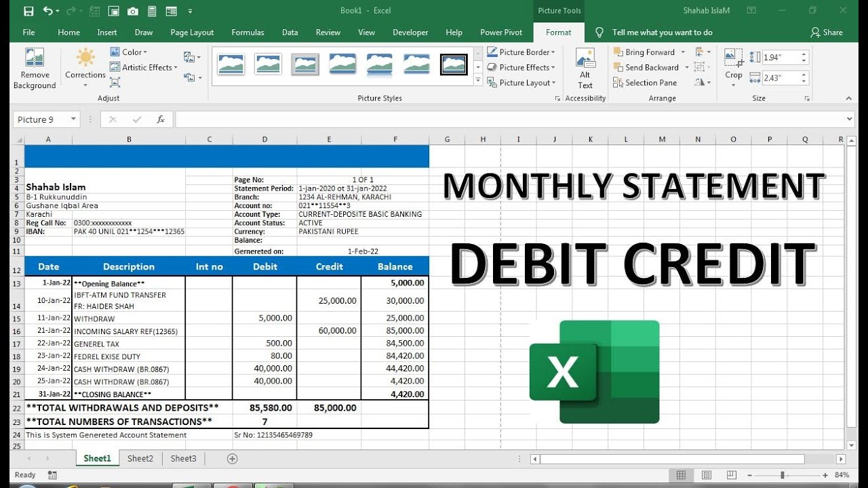Open the Picture Styles dialog launcher
This screenshot has width=868, height=488.
click(x=558, y=99)
